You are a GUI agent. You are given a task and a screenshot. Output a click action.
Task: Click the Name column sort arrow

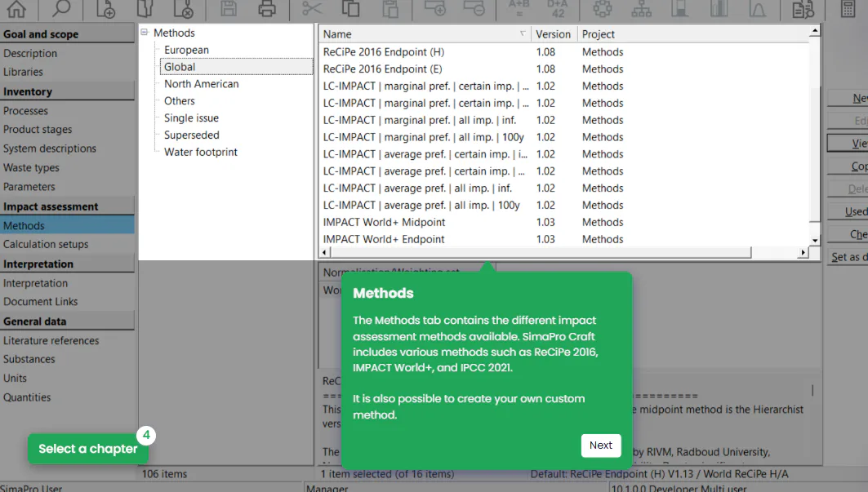point(523,33)
